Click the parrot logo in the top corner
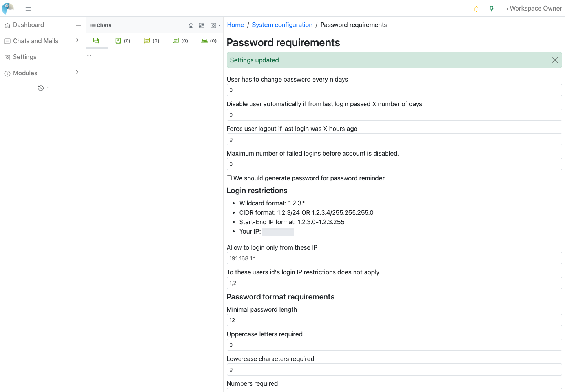This screenshot has width=565, height=392. [x=7, y=8]
